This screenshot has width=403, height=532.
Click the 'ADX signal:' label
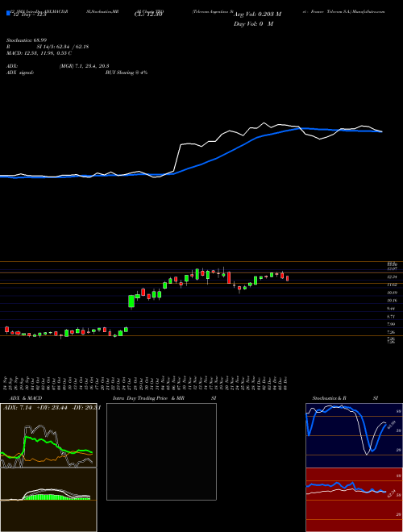tap(20, 73)
